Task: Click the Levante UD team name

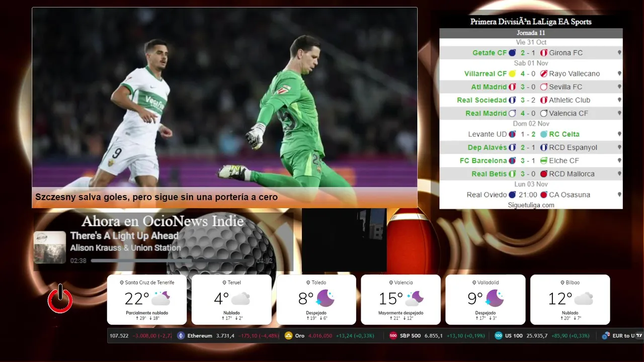Action: [x=488, y=134]
